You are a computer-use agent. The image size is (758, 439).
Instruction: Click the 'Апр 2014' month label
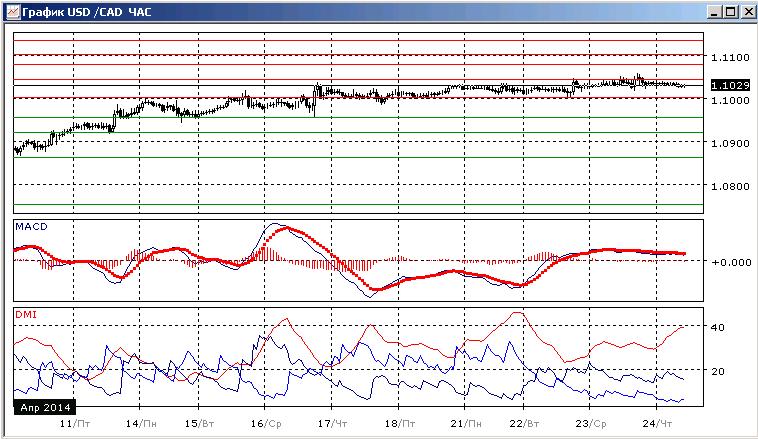45,408
